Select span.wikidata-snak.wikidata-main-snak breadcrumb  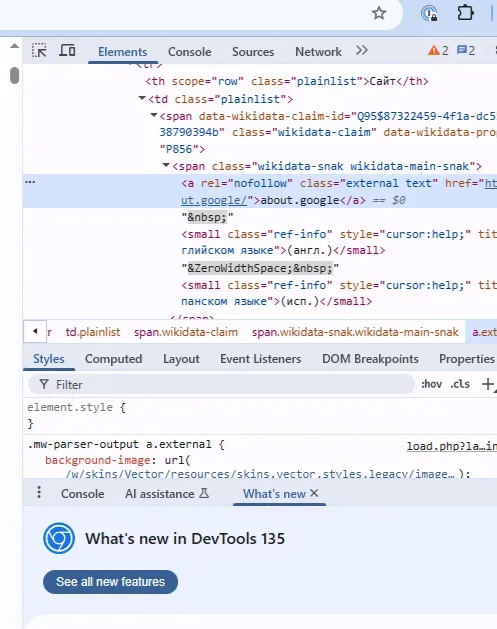[x=355, y=332]
